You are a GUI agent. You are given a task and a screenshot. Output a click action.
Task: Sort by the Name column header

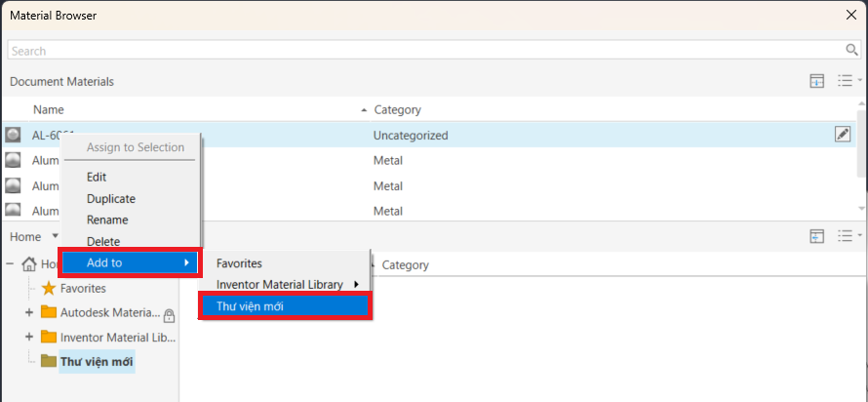click(x=48, y=109)
